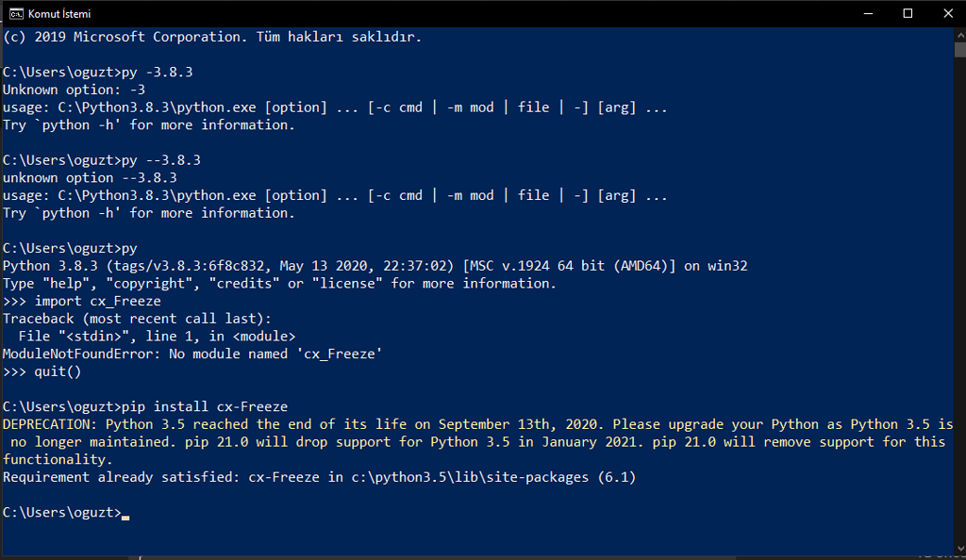This screenshot has width=966, height=560.
Task: Click the 'py --3.8.3' command text
Action: [x=160, y=160]
